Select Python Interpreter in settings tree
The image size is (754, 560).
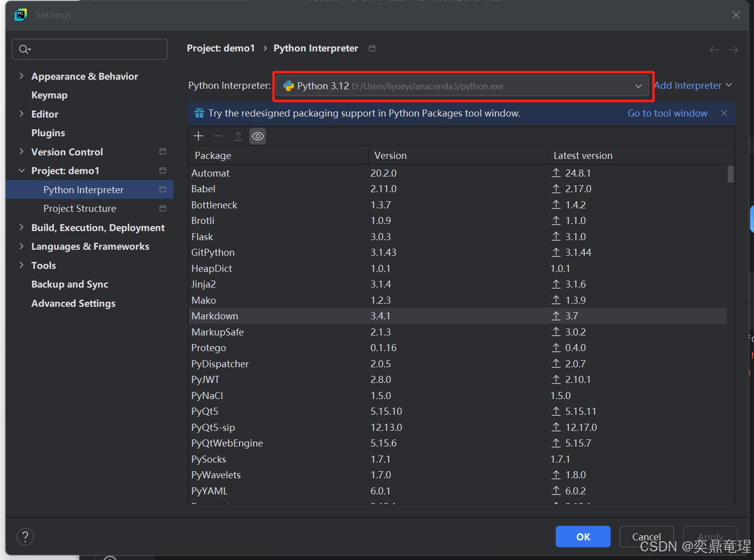pyautogui.click(x=90, y=190)
